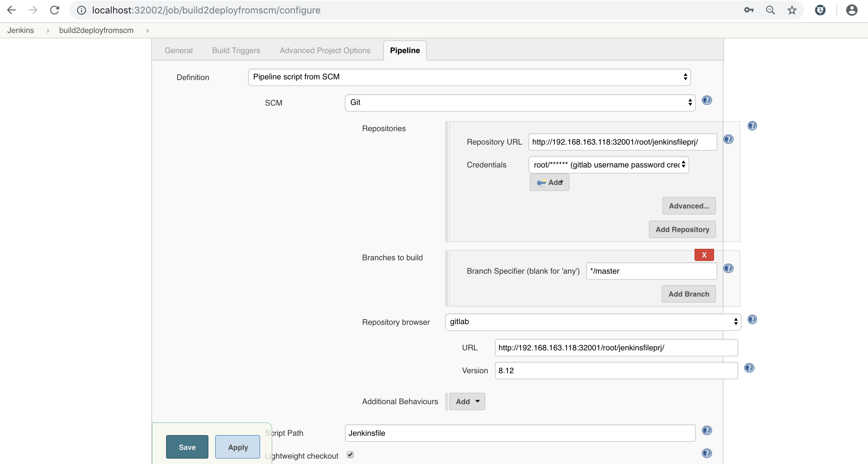Open the Definition dropdown

pos(469,77)
